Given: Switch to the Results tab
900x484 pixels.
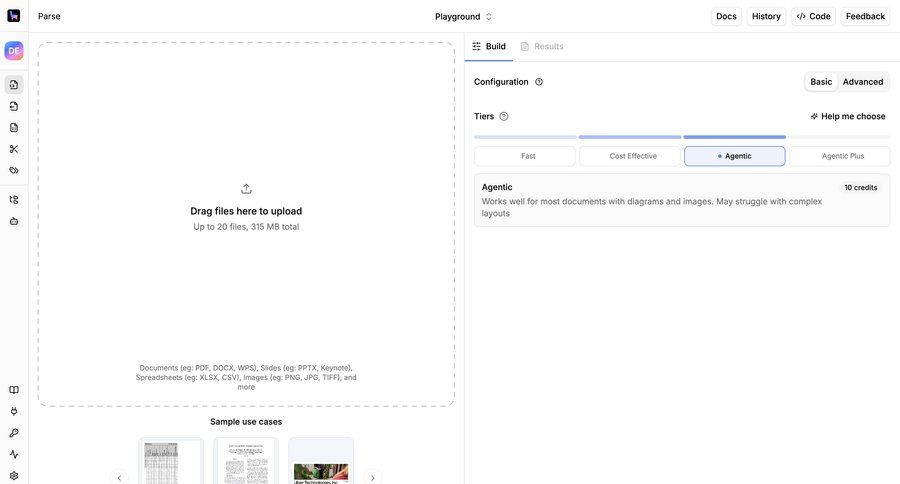Looking at the screenshot, I should point(542,46).
